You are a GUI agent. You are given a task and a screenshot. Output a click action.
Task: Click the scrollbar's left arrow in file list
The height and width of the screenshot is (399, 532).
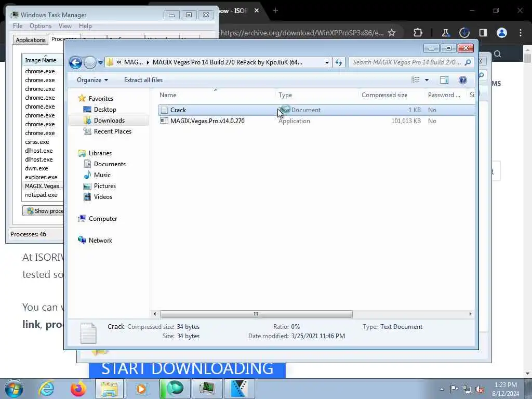click(155, 314)
